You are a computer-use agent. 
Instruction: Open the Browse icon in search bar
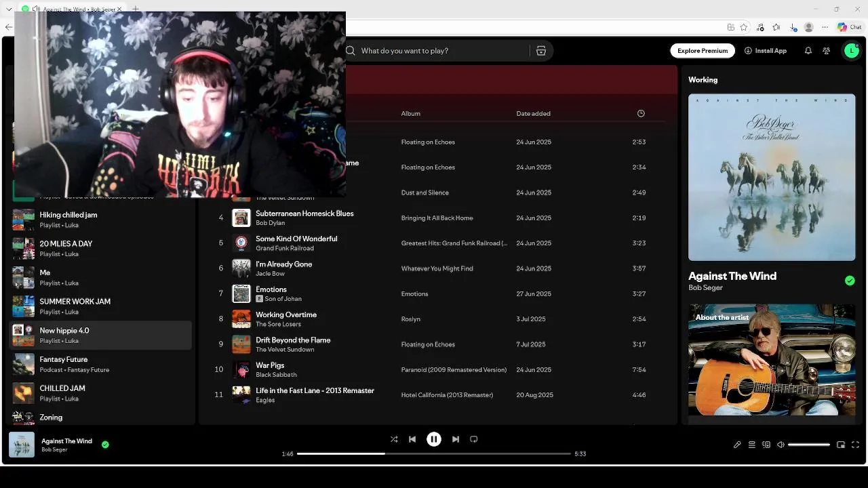(541, 51)
